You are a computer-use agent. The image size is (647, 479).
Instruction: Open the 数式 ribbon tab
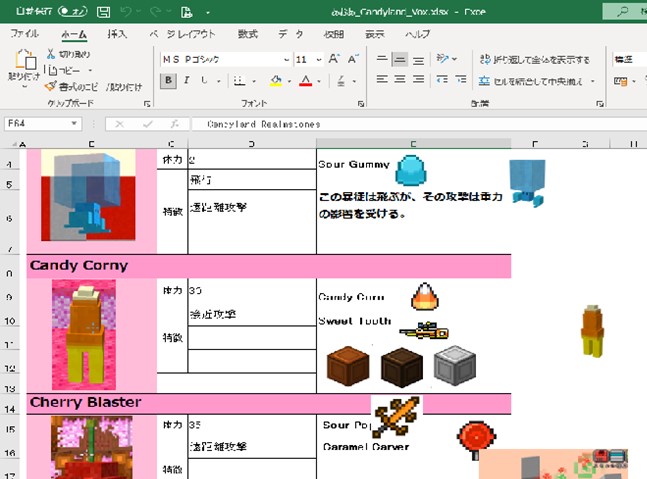pos(248,34)
